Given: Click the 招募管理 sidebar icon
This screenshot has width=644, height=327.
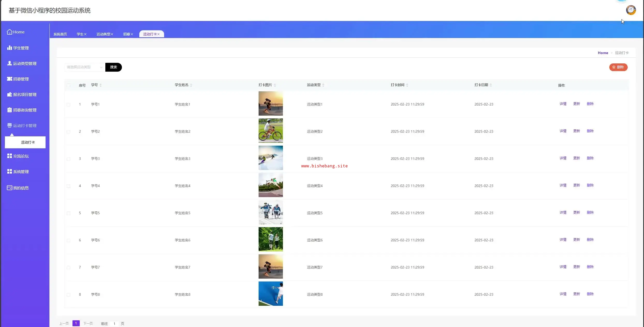Looking at the screenshot, I should coord(10,79).
